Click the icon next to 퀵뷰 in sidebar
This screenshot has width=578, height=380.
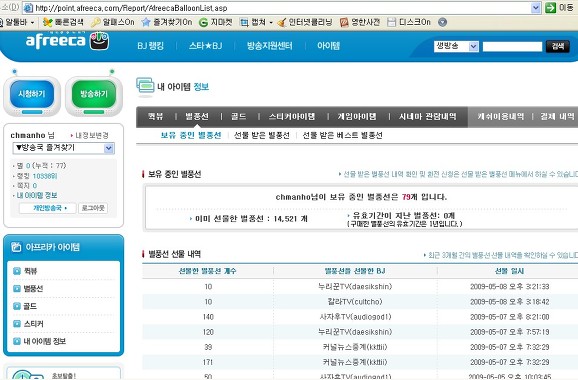(17, 271)
